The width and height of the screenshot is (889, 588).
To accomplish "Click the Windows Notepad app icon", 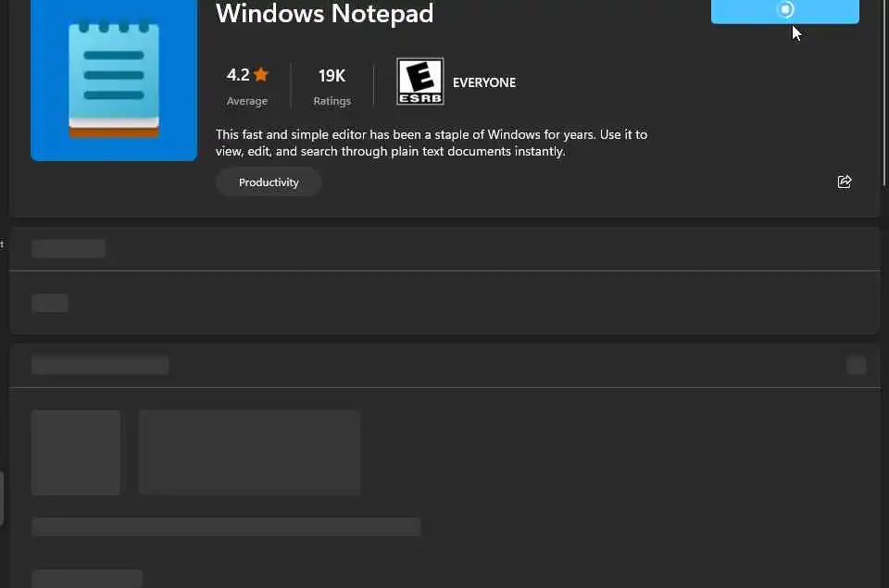I will [114, 80].
